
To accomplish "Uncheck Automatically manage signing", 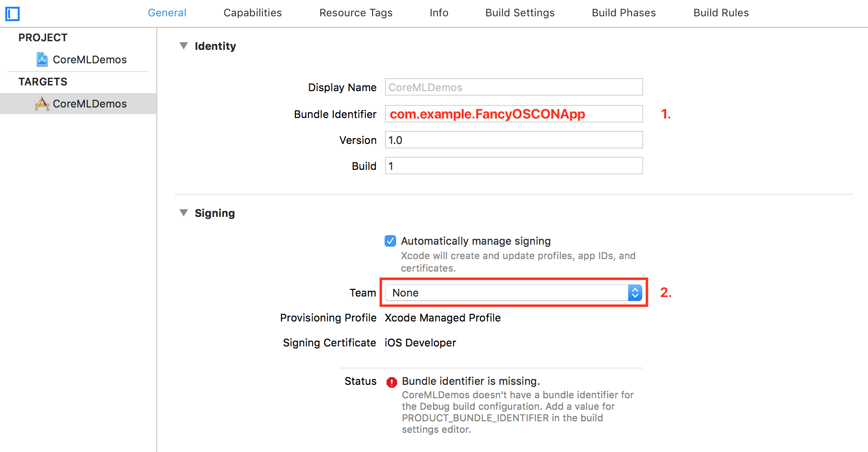I will coord(390,241).
